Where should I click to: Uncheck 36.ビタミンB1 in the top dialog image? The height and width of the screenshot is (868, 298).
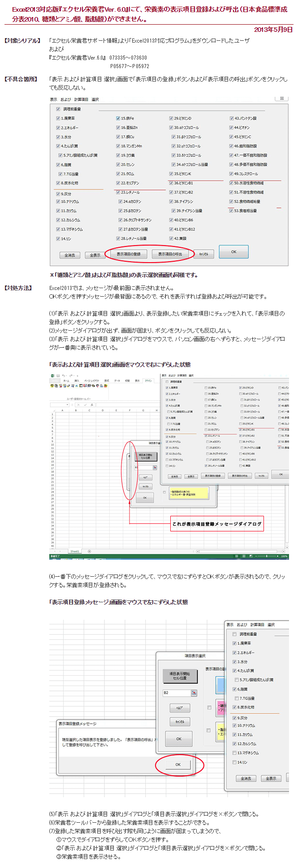(x=171, y=183)
